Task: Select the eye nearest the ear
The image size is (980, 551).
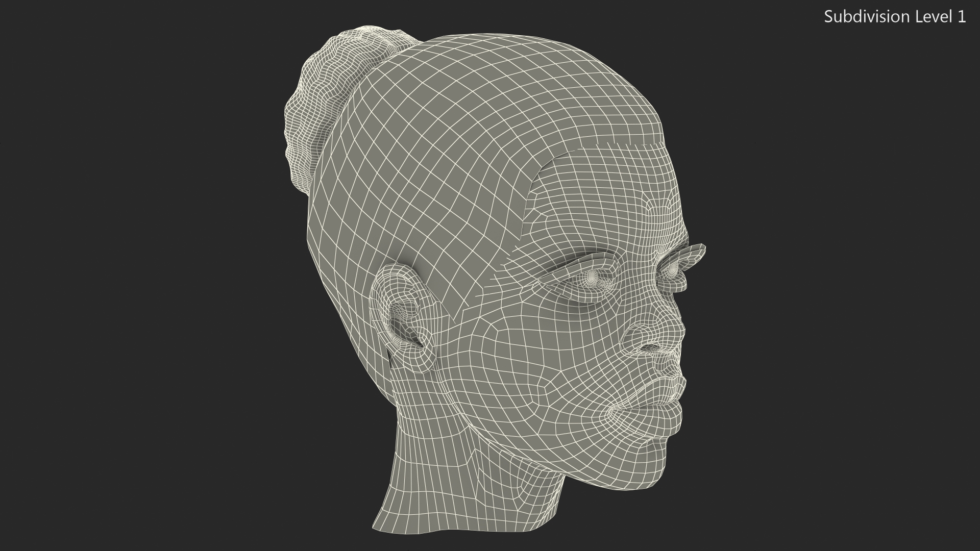Action: click(592, 278)
